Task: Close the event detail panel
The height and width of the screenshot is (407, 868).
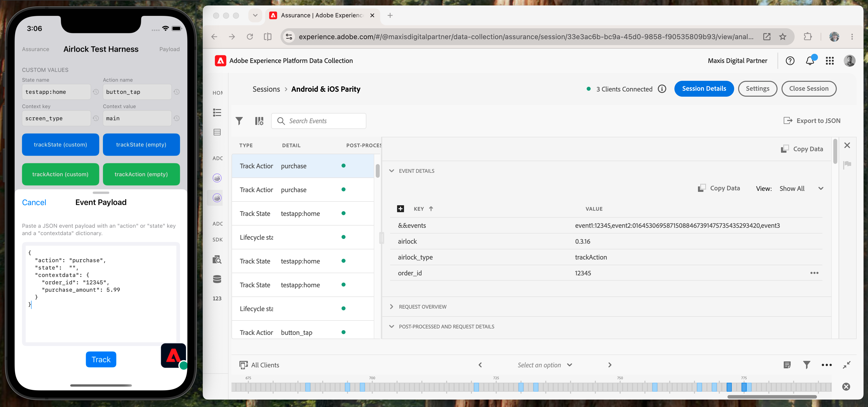Action: click(x=847, y=145)
